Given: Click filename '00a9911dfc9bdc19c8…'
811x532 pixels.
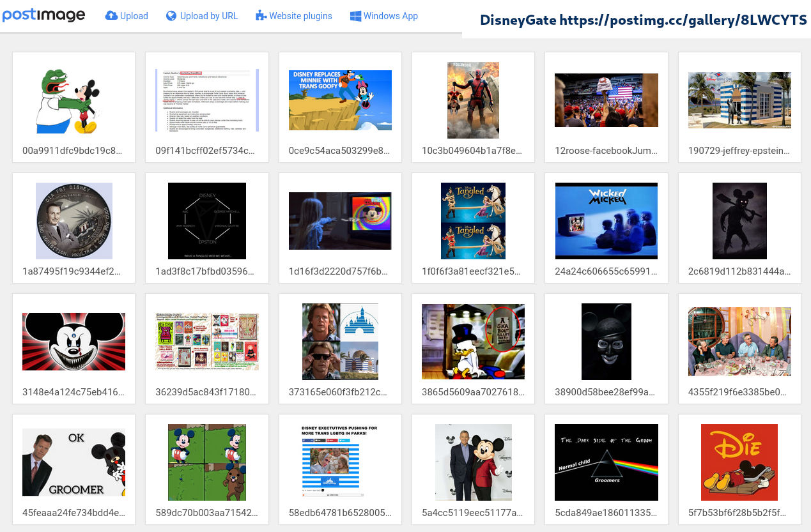Looking at the screenshot, I should [x=72, y=151].
